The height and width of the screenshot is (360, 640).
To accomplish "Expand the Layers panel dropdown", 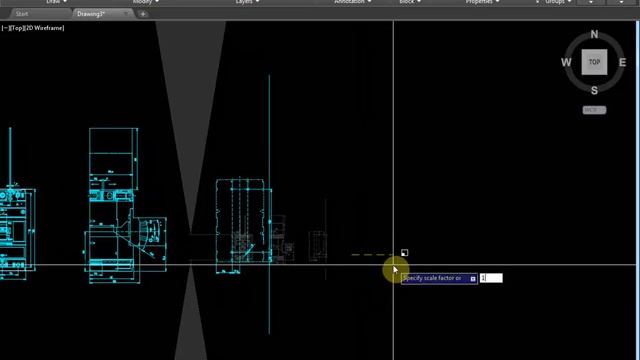I will tap(247, 2).
